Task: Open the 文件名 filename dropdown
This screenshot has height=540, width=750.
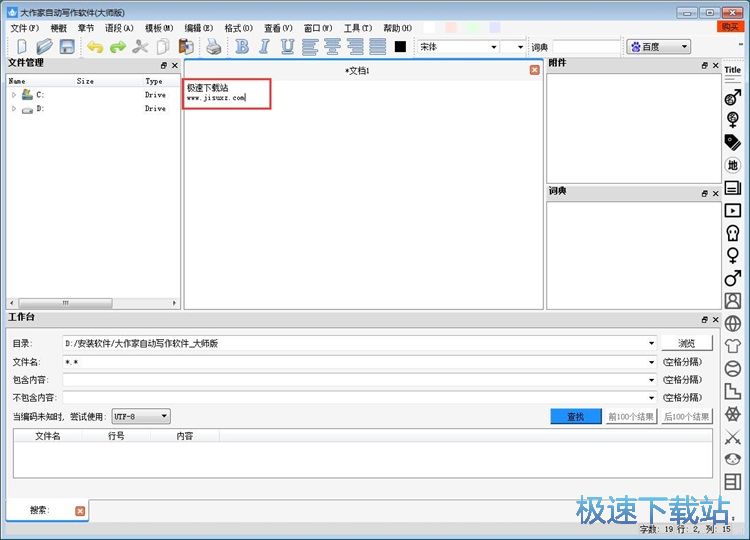Action: click(651, 362)
